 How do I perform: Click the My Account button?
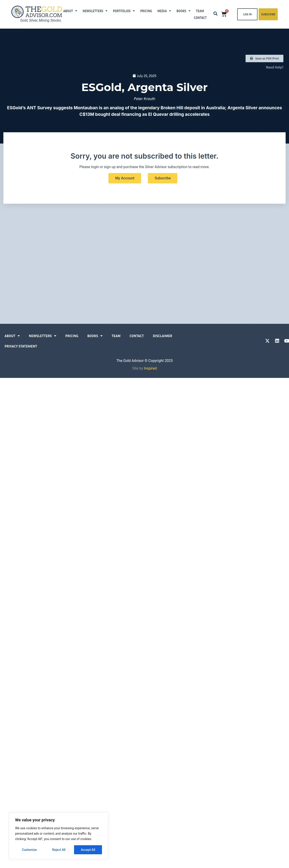125,178
